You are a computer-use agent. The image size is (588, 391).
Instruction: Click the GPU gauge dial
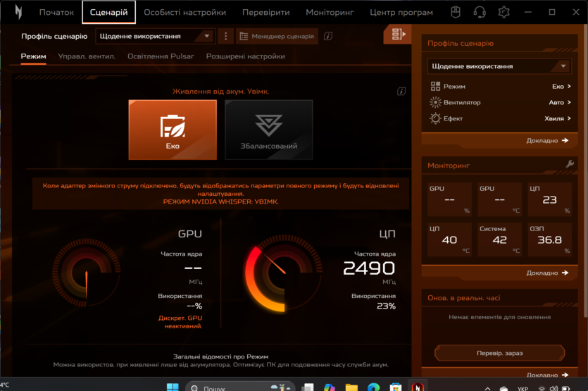(x=86, y=273)
